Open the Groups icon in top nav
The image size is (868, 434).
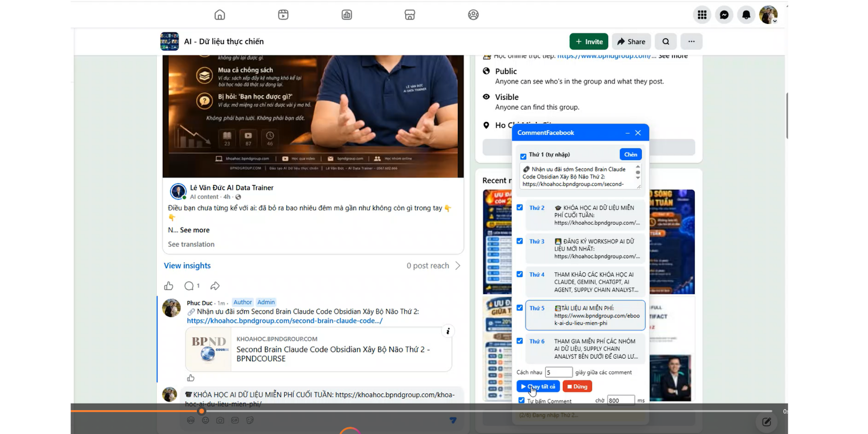[474, 15]
